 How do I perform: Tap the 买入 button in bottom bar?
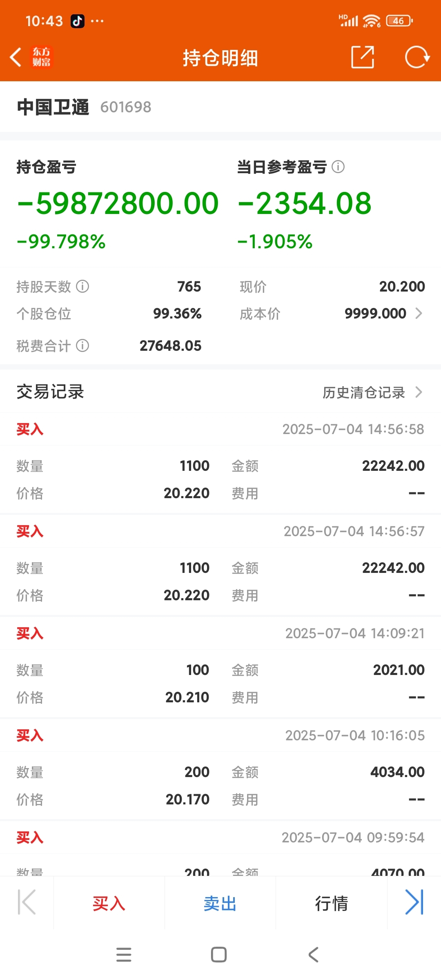(x=109, y=903)
